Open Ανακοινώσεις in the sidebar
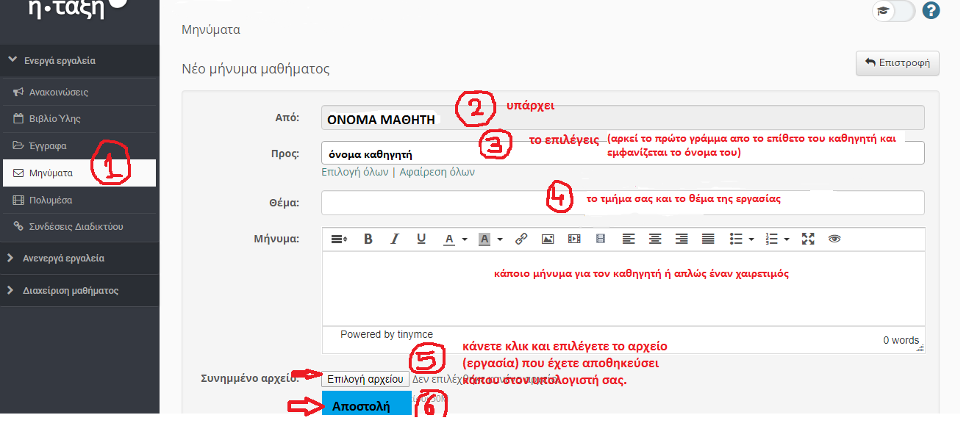The height and width of the screenshot is (426, 980). pos(59,93)
